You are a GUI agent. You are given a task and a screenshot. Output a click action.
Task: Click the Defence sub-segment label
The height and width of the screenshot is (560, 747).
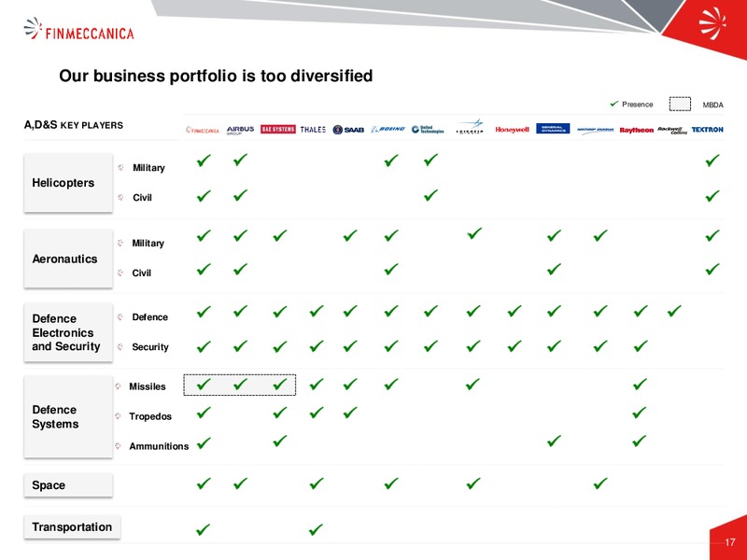point(149,317)
